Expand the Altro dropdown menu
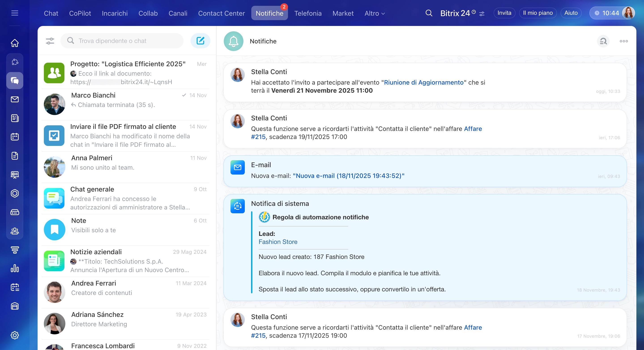 (x=375, y=13)
